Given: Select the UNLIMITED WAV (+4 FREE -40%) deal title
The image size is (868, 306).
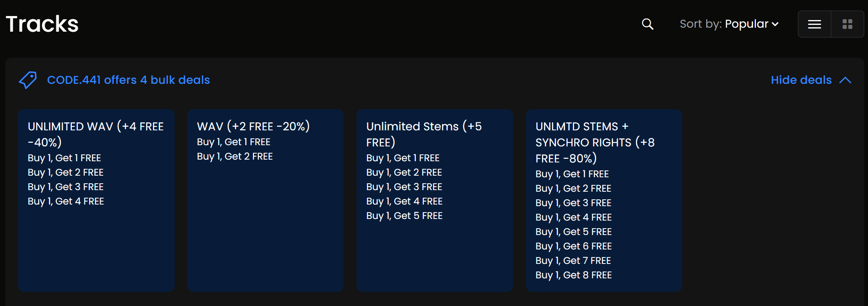Looking at the screenshot, I should tap(96, 134).
